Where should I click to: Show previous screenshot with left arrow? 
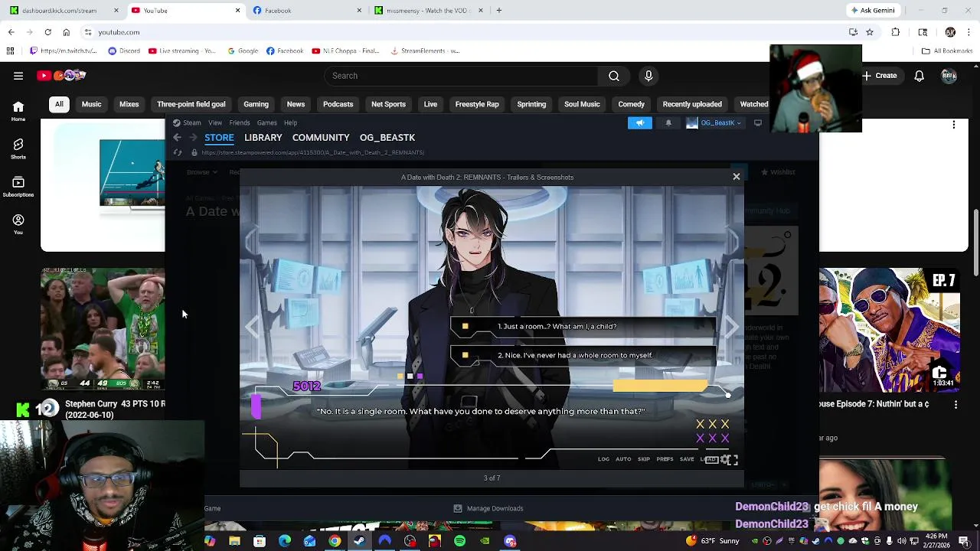[x=252, y=328]
